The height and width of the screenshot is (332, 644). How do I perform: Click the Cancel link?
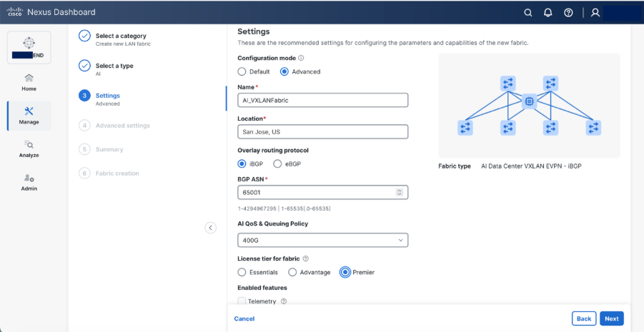click(x=244, y=318)
